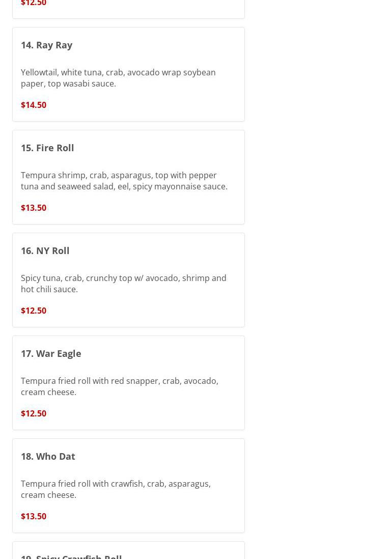
Task: Click the $12.50 price at the top
Action: coord(34,4)
